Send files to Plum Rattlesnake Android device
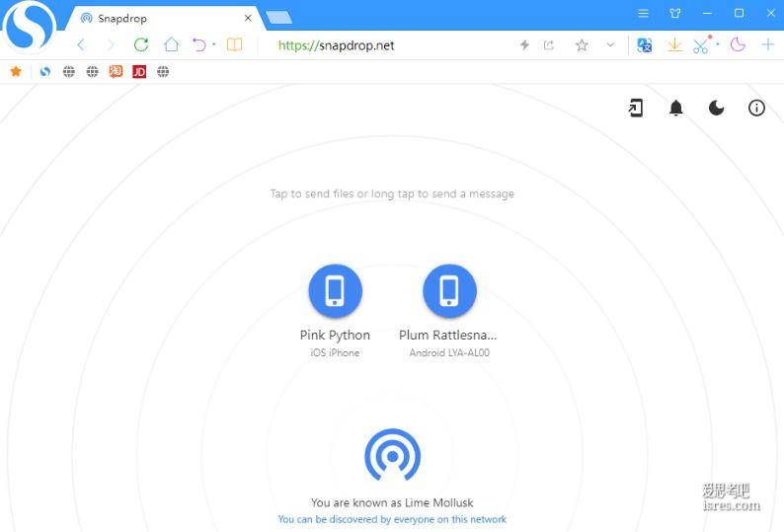 point(449,291)
